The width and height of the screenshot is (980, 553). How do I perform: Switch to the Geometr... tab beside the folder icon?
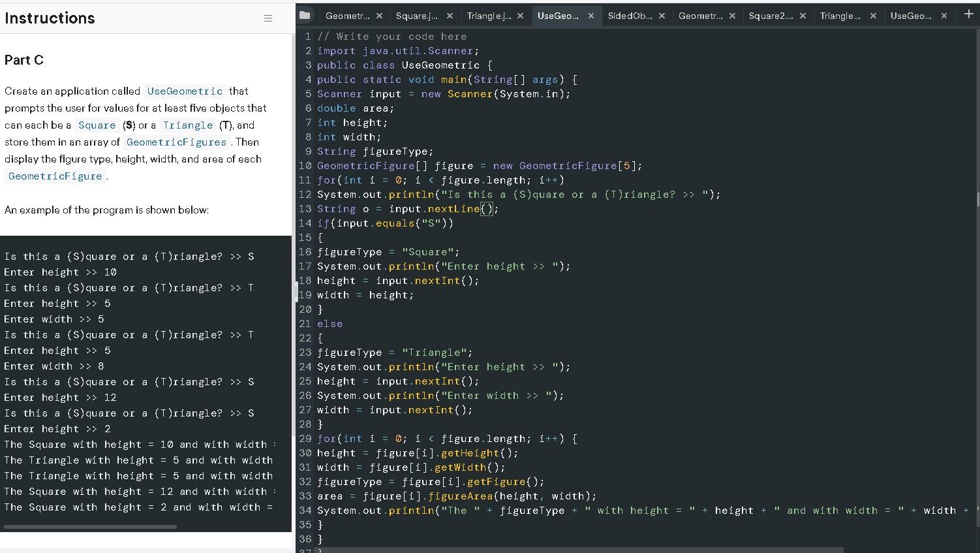348,16
